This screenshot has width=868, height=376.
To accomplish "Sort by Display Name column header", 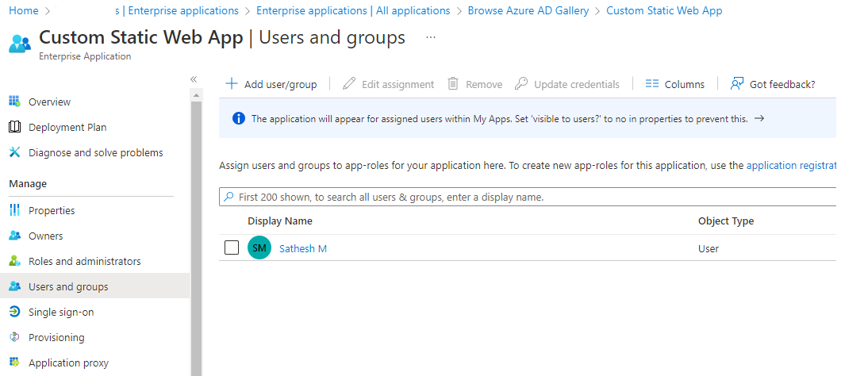I will pyautogui.click(x=279, y=221).
